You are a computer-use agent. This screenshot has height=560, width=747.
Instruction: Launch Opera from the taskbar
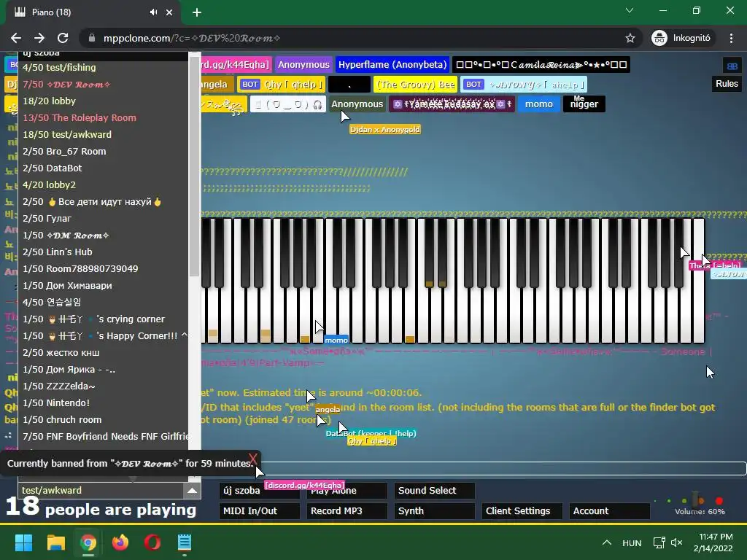tap(152, 542)
